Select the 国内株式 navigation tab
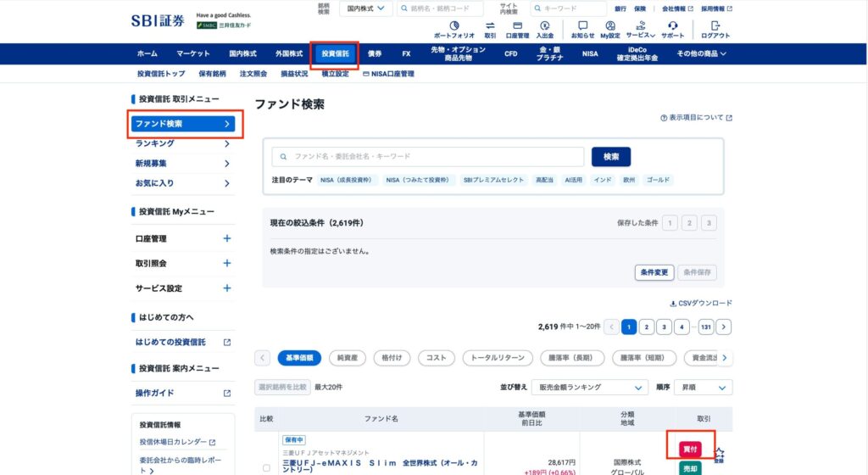 coord(242,53)
